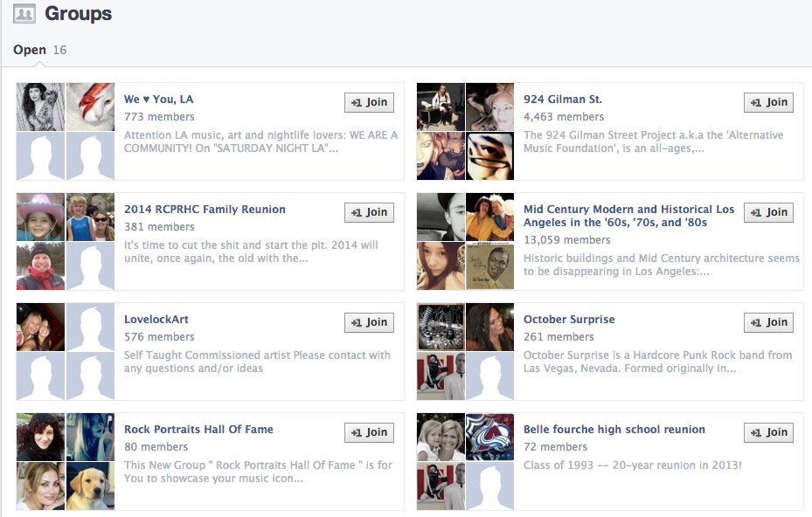
Task: Join the October Surprise group
Action: 768,322
